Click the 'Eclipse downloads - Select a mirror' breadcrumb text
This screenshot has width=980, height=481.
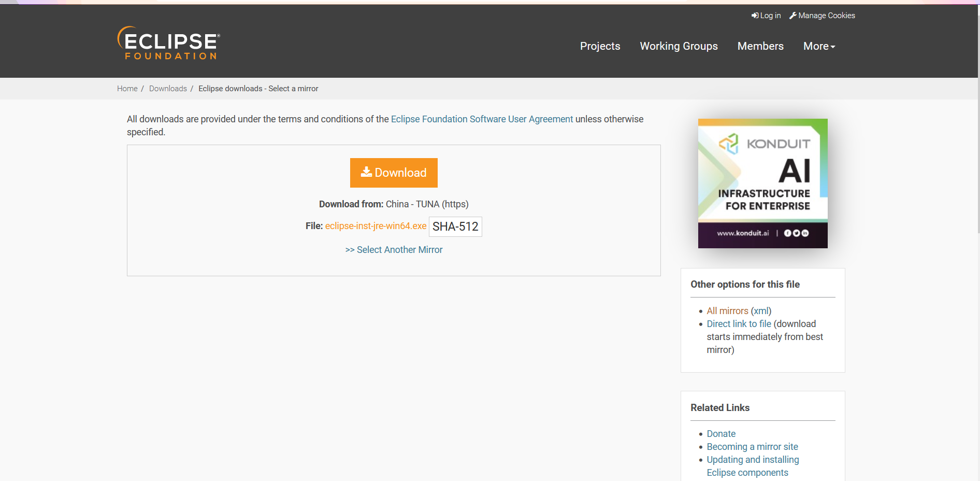[258, 89]
